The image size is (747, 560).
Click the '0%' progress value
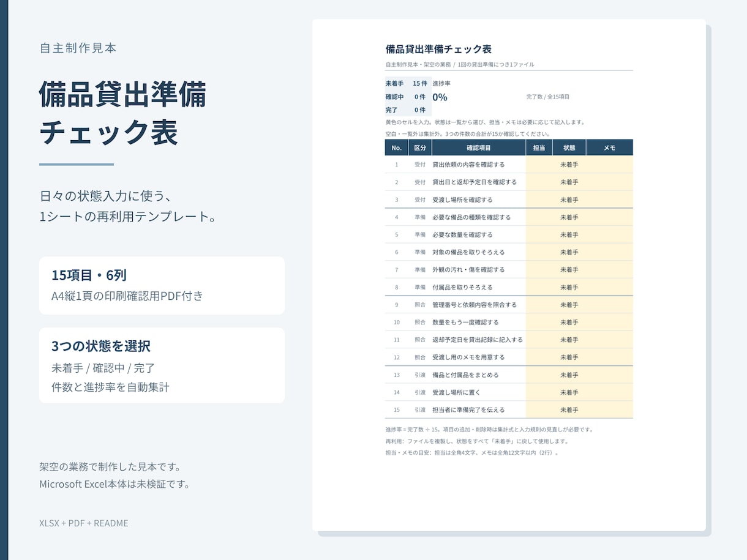(440, 97)
